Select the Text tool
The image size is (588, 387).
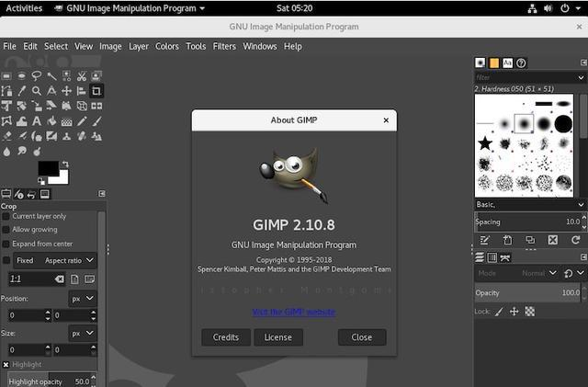pos(37,121)
